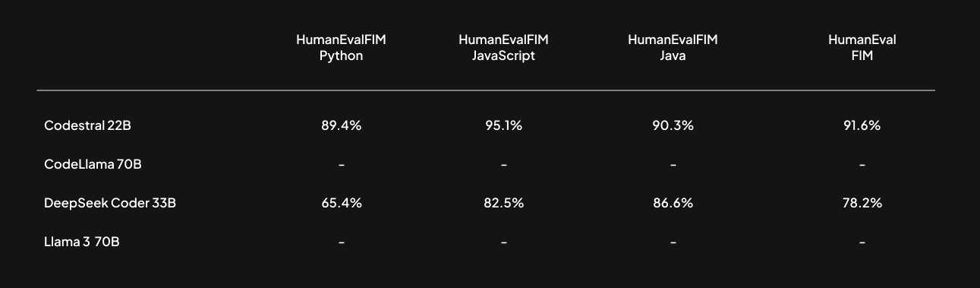Select the Codestral 22B row label

coord(88,126)
